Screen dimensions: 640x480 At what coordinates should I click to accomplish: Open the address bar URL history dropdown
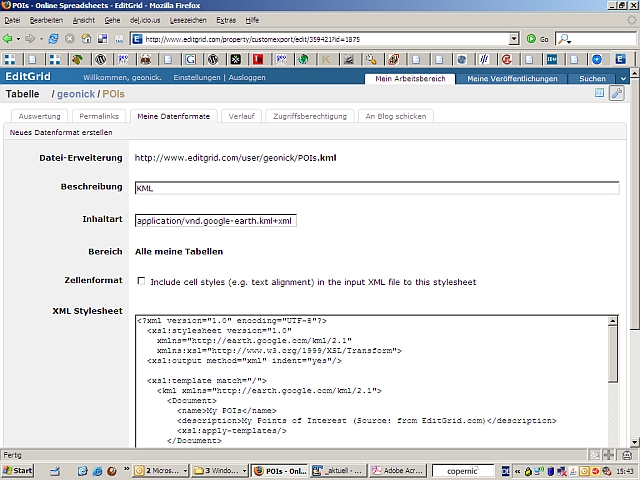click(514, 39)
